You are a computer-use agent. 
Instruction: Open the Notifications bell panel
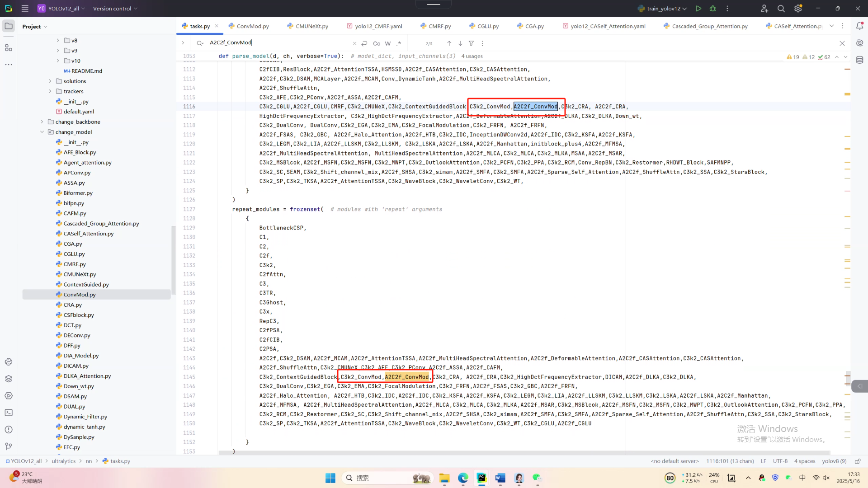coord(859,26)
